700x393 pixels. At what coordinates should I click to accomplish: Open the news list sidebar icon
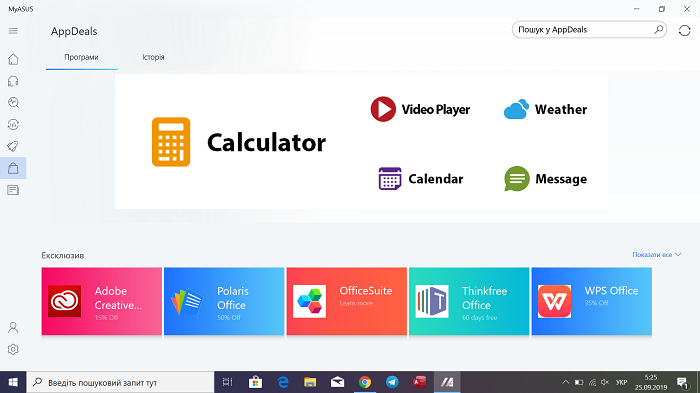pos(13,190)
